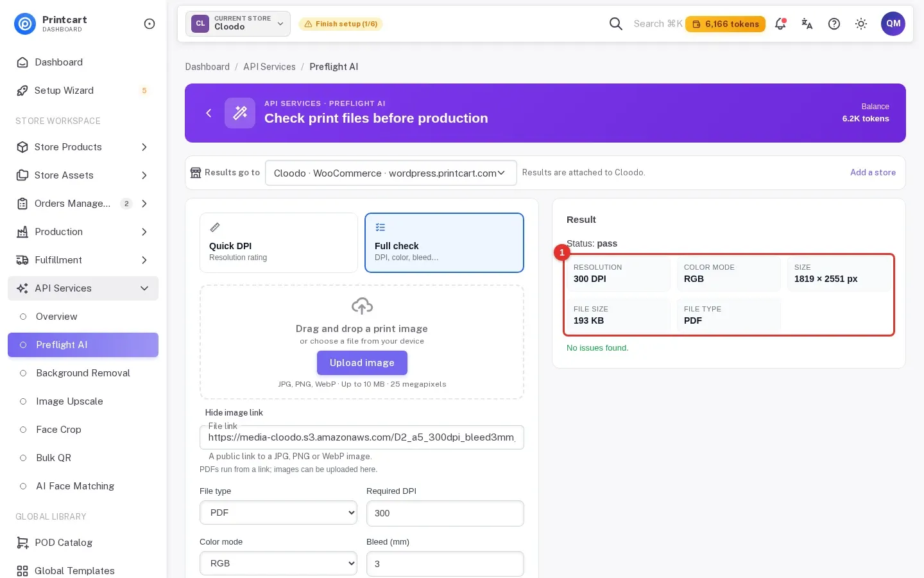Select the Quick DPI mode card
This screenshot has height=578, width=924.
point(278,243)
